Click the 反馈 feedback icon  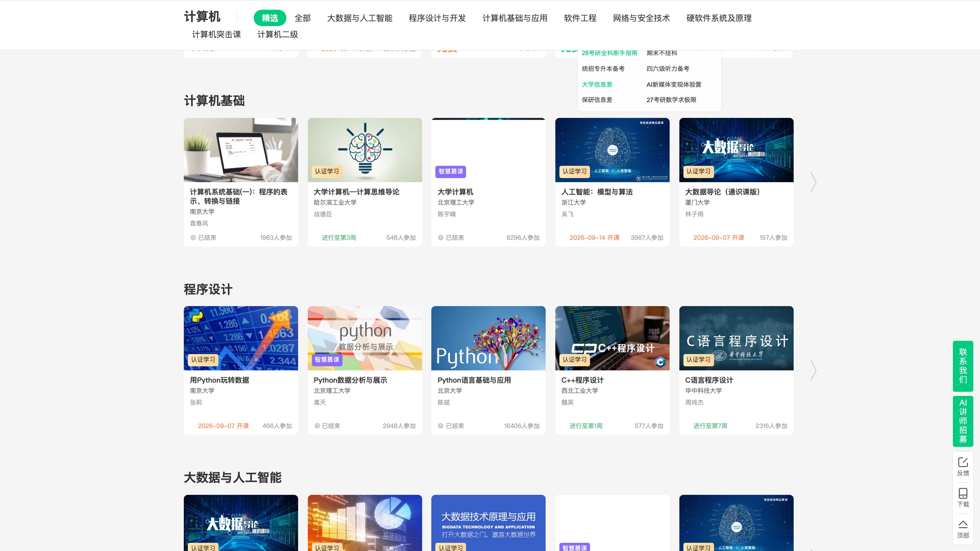963,466
